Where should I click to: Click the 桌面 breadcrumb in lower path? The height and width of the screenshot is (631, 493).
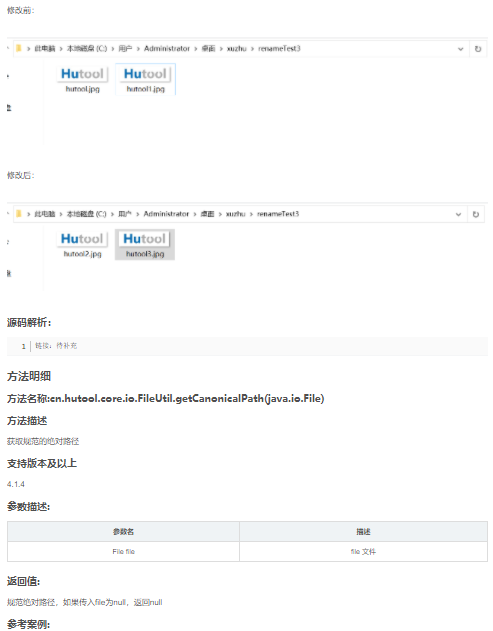pyautogui.click(x=207, y=214)
